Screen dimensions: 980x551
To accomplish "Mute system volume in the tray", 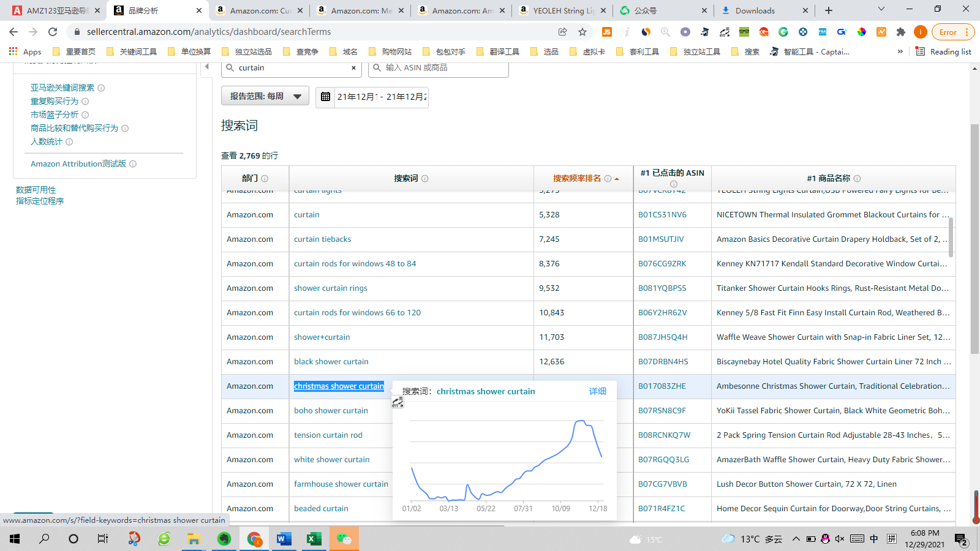I will coord(838,539).
